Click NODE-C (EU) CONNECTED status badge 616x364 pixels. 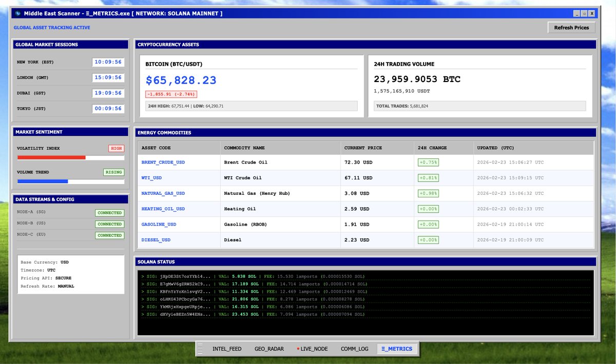point(110,235)
